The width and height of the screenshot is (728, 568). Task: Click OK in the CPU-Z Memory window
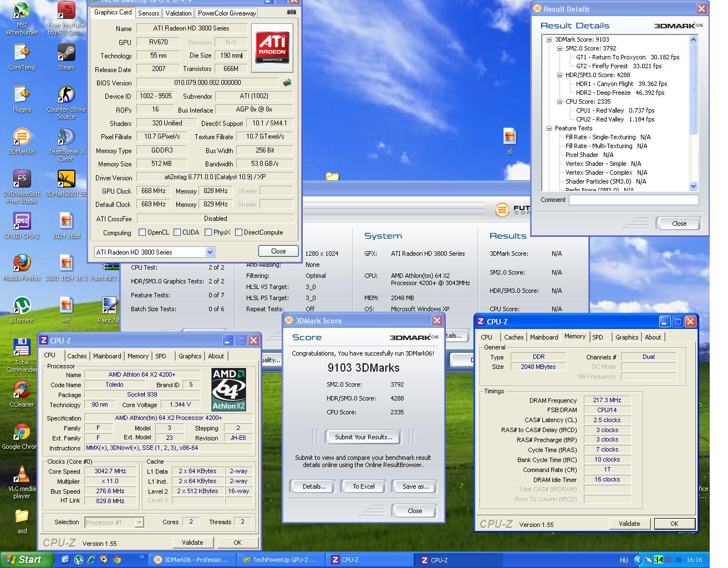click(674, 524)
